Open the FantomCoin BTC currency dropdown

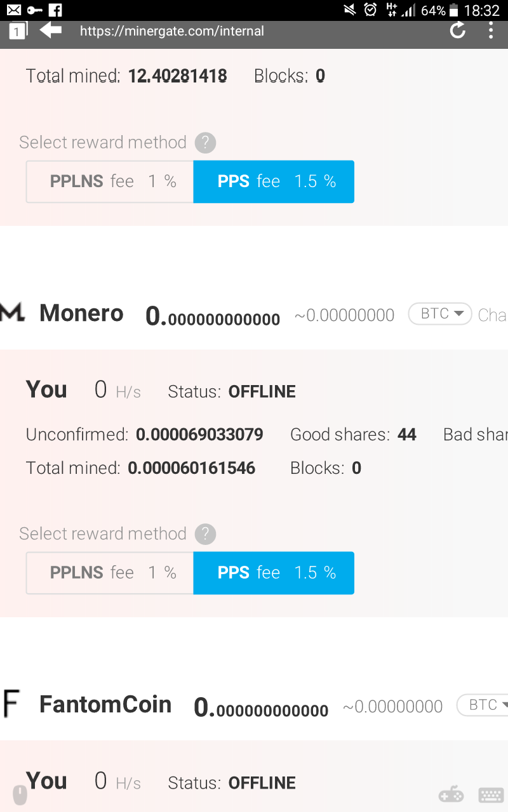(x=484, y=705)
